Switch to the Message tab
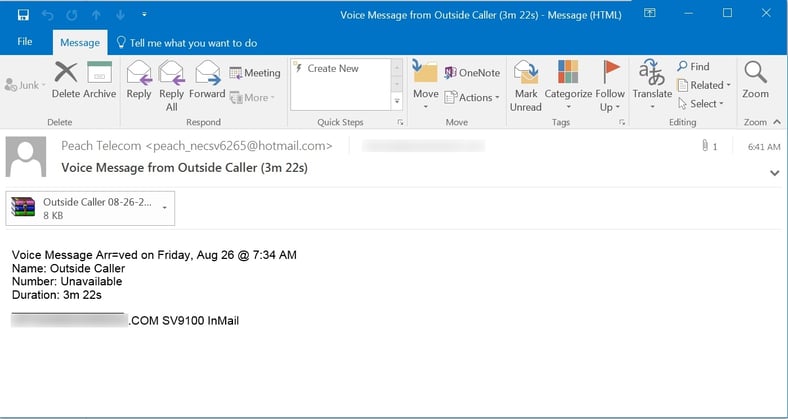The height and width of the screenshot is (419, 788). (80, 43)
